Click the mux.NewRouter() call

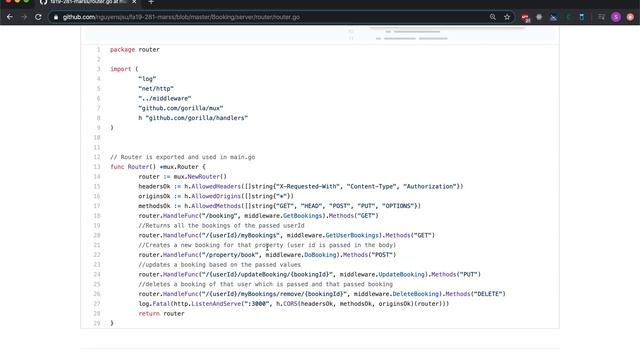point(200,177)
